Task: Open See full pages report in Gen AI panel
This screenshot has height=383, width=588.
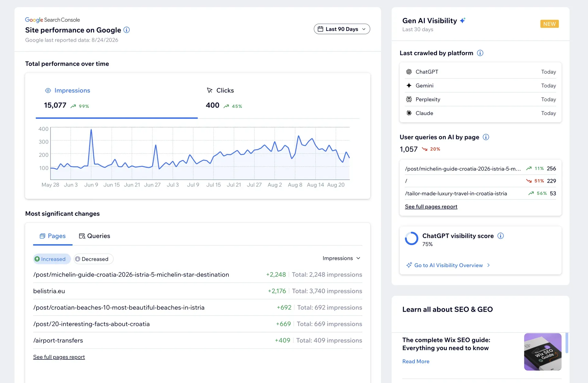Action: pos(431,207)
